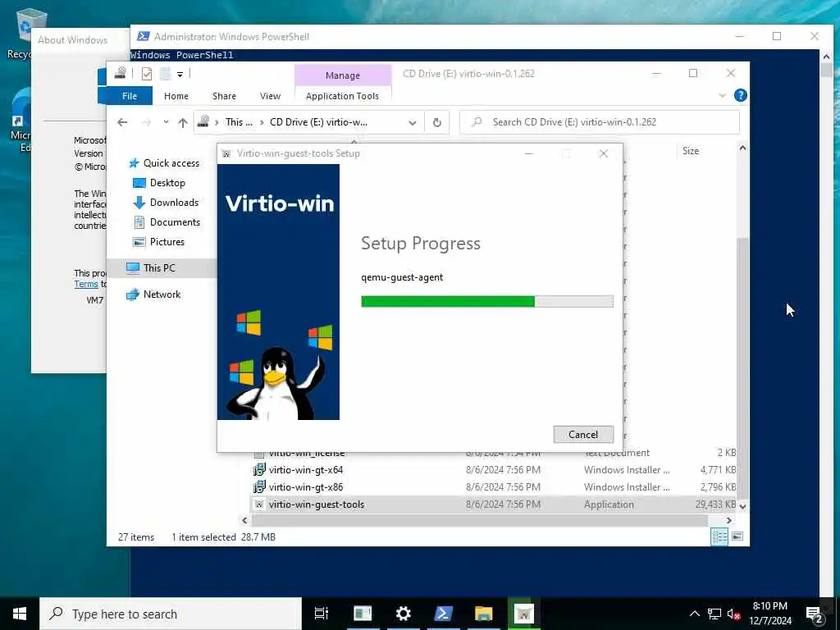Open File Explorer from the taskbar
This screenshot has height=630, width=840.
coord(483,614)
